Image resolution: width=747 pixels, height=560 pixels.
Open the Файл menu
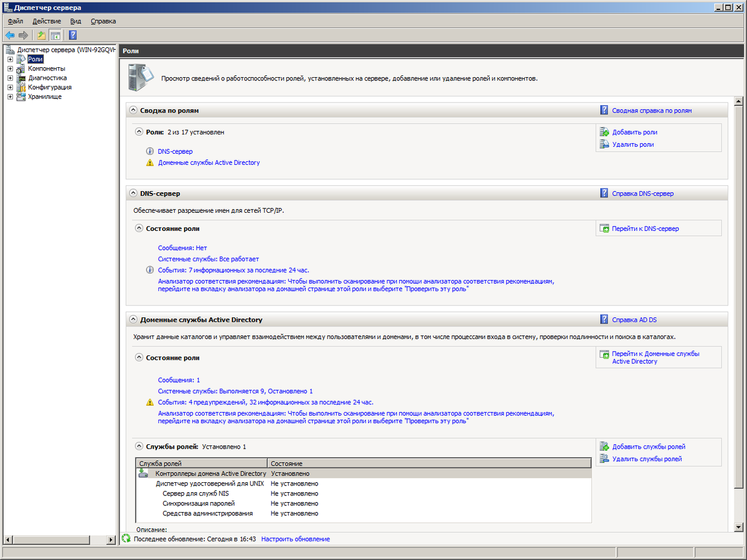pos(16,21)
